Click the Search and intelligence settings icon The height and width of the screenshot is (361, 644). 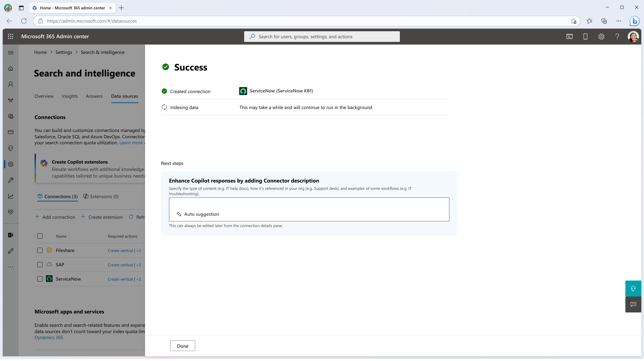11,164
